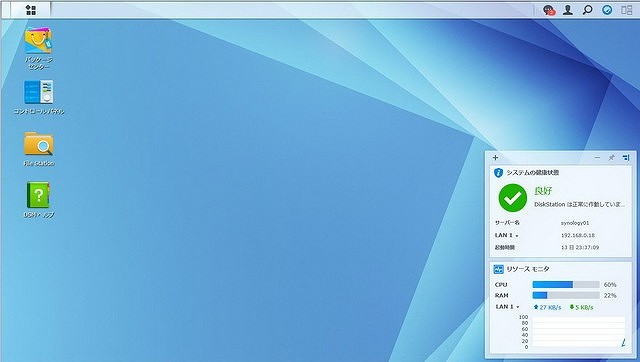Minimize the widget panel

tap(597, 158)
